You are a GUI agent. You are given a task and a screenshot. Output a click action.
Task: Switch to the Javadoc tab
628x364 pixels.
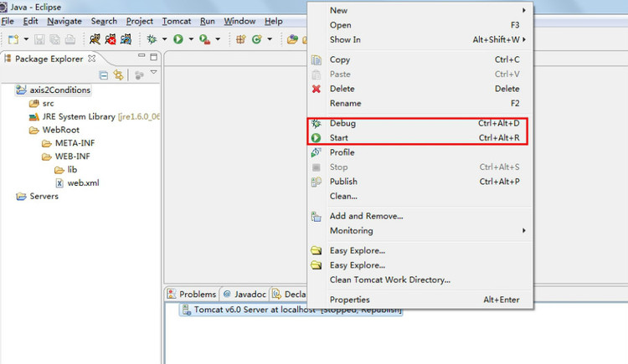pos(245,295)
